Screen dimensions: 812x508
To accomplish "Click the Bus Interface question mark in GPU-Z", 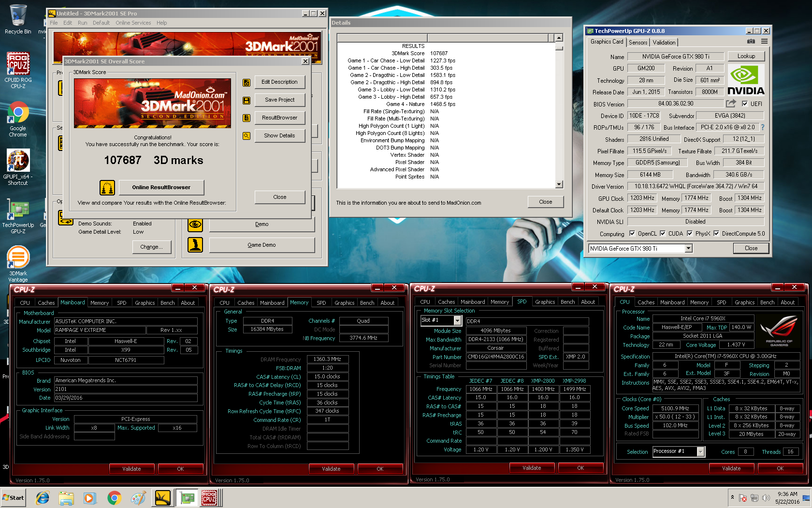I will [x=763, y=127].
